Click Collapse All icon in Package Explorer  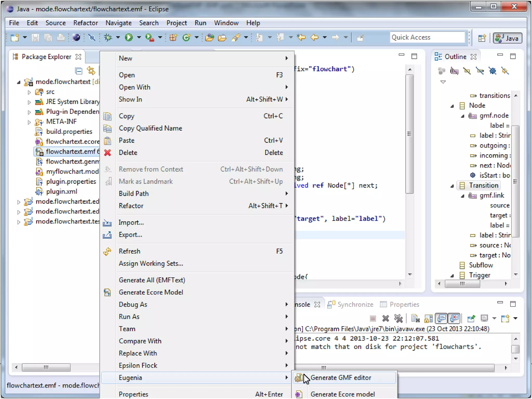click(78, 71)
